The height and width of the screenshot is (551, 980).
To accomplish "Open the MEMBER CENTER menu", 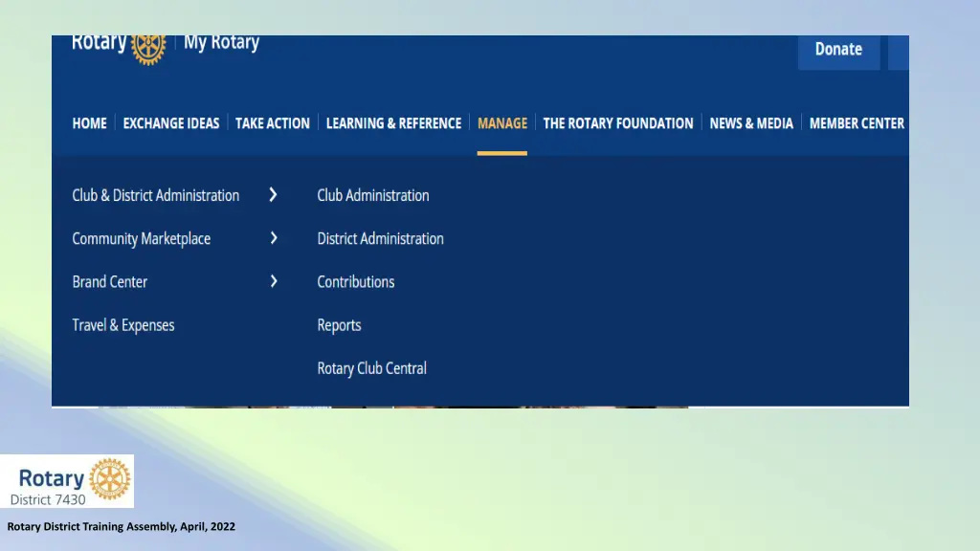I will point(857,123).
